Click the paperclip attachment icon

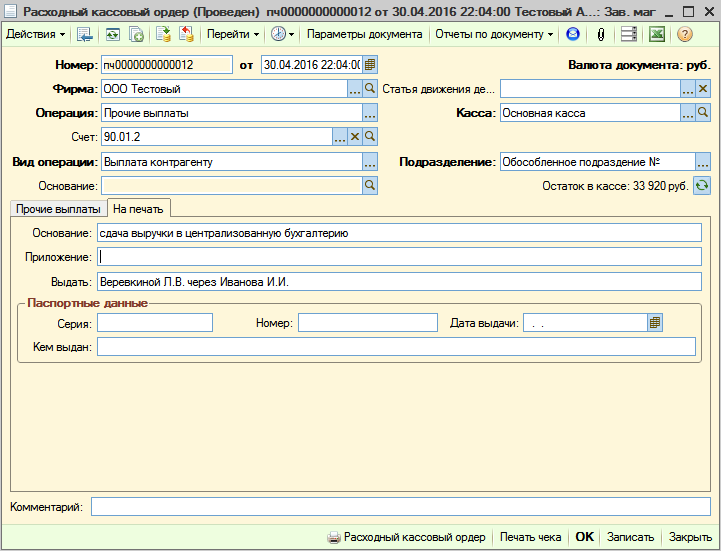click(x=601, y=34)
